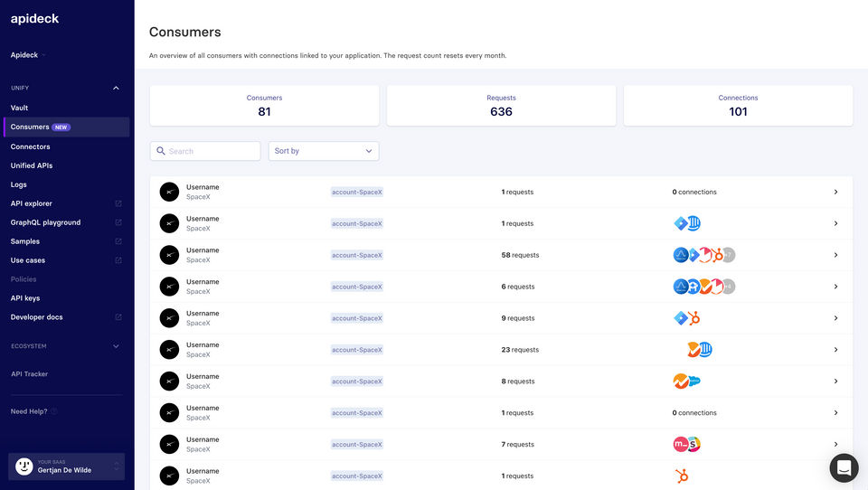Click the external link icon beside Developer docs
868x490 pixels.
coord(118,317)
